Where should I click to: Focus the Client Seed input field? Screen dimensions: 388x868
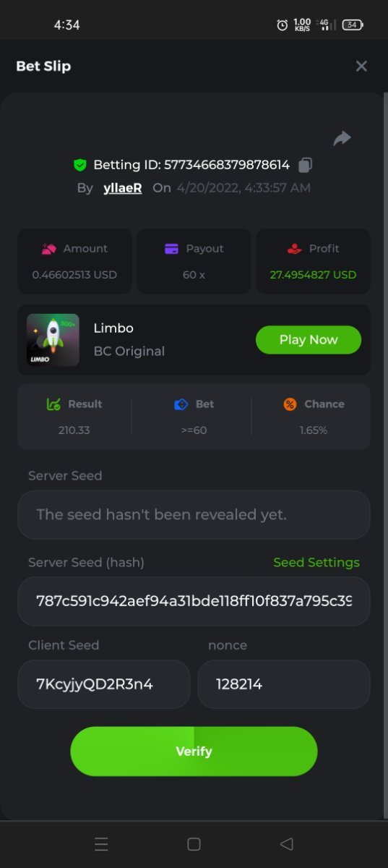[x=104, y=684]
